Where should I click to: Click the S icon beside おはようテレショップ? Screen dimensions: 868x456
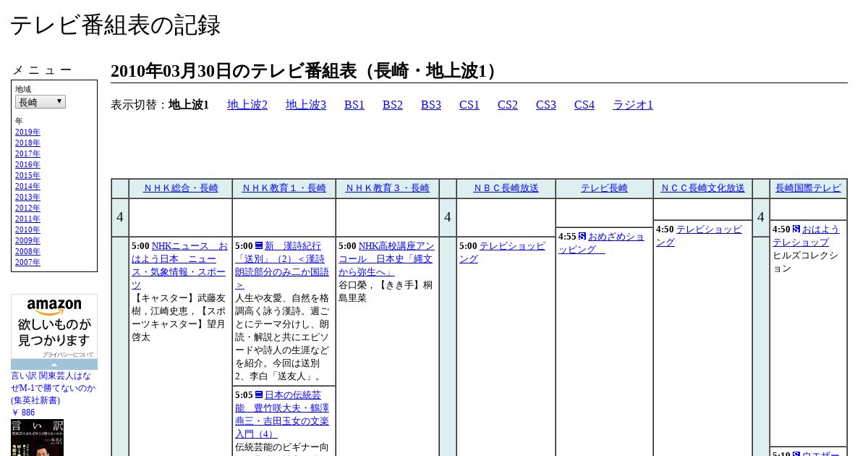point(796,229)
